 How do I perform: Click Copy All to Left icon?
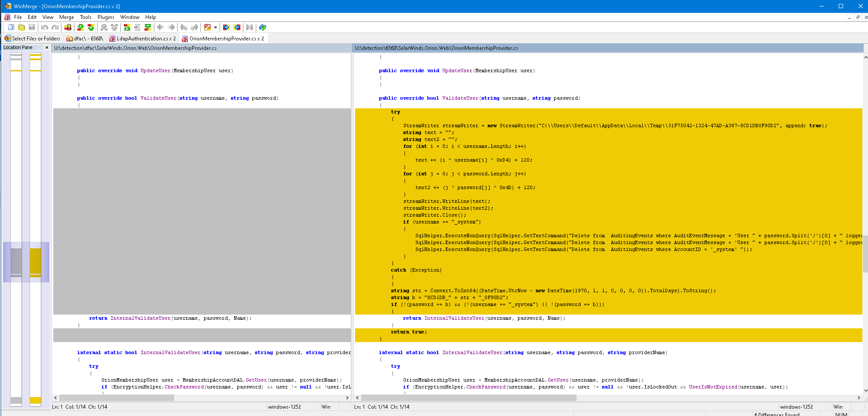[237, 28]
